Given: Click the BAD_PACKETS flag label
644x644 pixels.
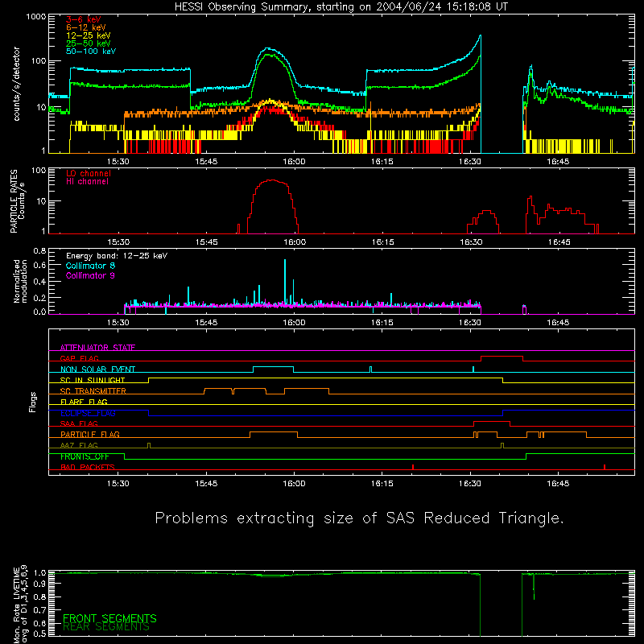Looking at the screenshot, I should coord(88,467).
